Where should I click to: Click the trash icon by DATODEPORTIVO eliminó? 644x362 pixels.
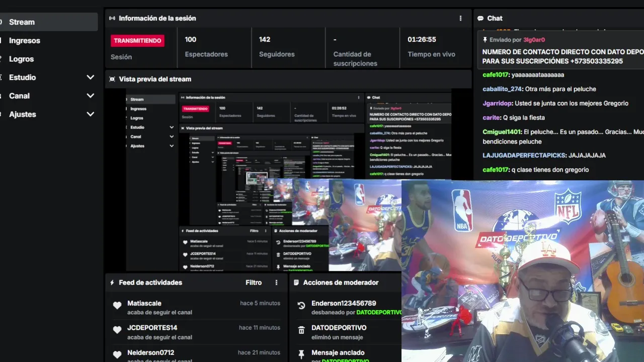(x=301, y=330)
